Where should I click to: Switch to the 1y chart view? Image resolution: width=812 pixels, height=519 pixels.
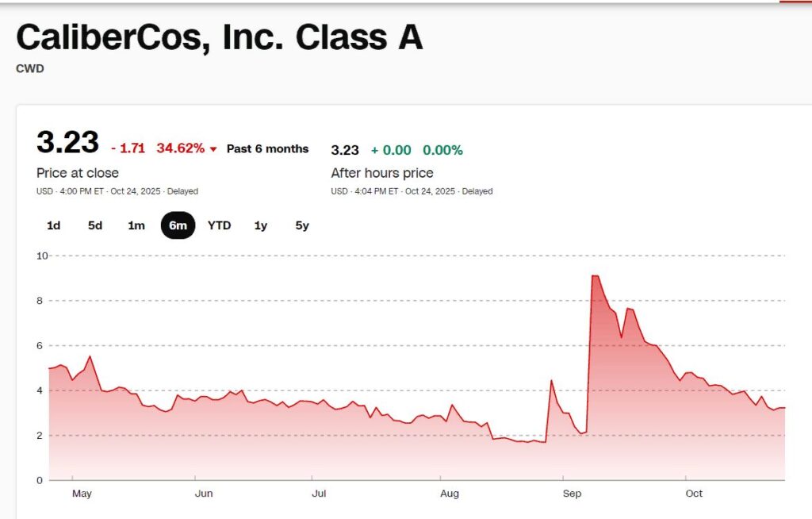point(261,225)
